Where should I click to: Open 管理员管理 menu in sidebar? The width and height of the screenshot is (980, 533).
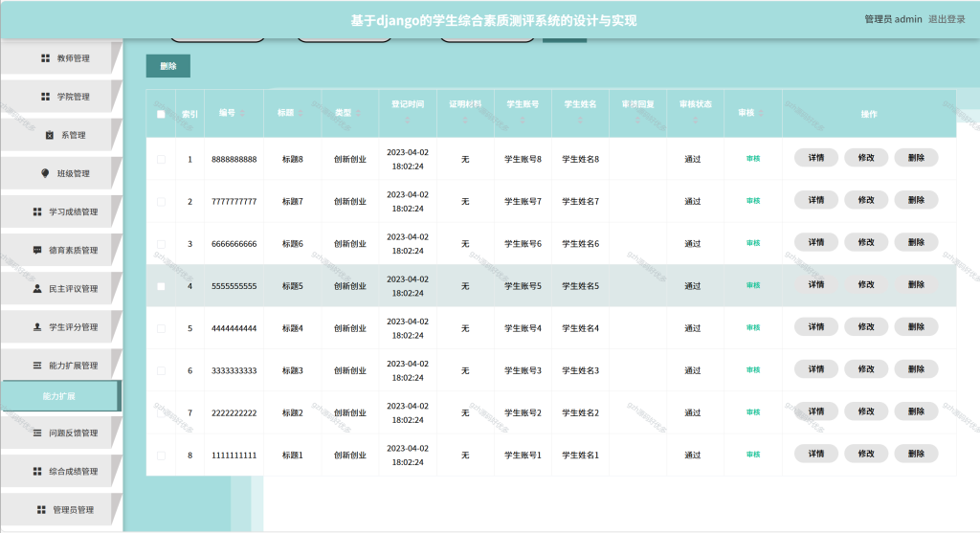point(60,510)
